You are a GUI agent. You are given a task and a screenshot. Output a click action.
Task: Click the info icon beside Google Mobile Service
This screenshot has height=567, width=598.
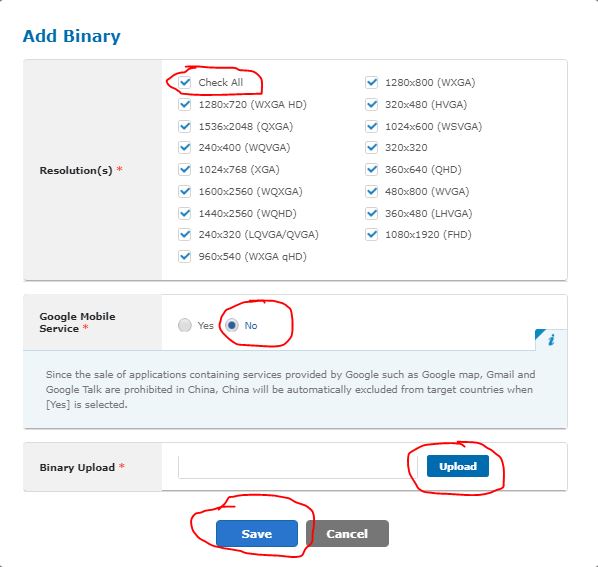click(551, 339)
